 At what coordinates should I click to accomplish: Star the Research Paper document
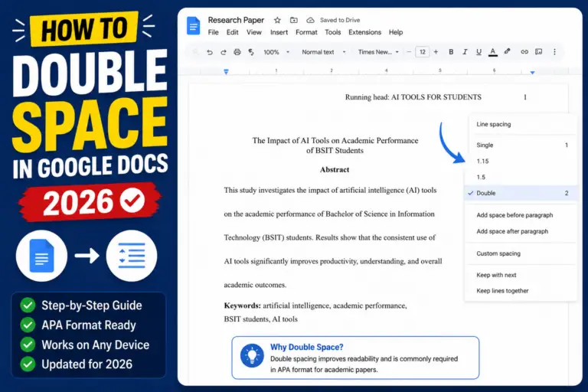277,20
